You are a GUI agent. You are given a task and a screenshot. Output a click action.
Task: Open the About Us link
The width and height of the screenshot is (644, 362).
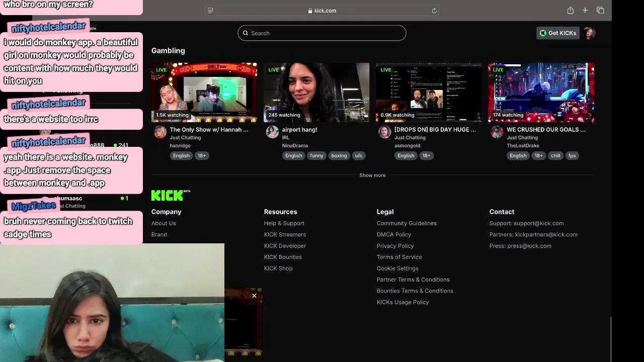(x=164, y=223)
